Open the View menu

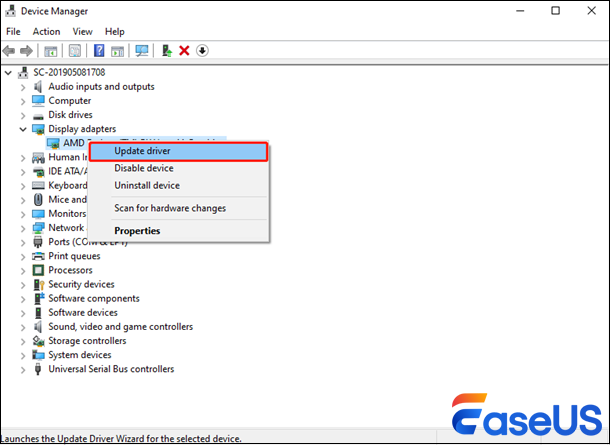pyautogui.click(x=82, y=32)
